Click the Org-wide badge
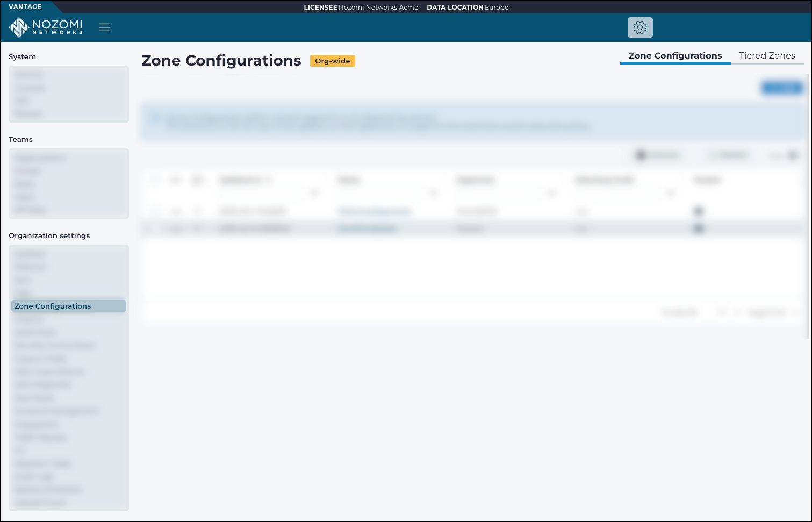Viewport: 812px width, 522px height. (x=333, y=61)
